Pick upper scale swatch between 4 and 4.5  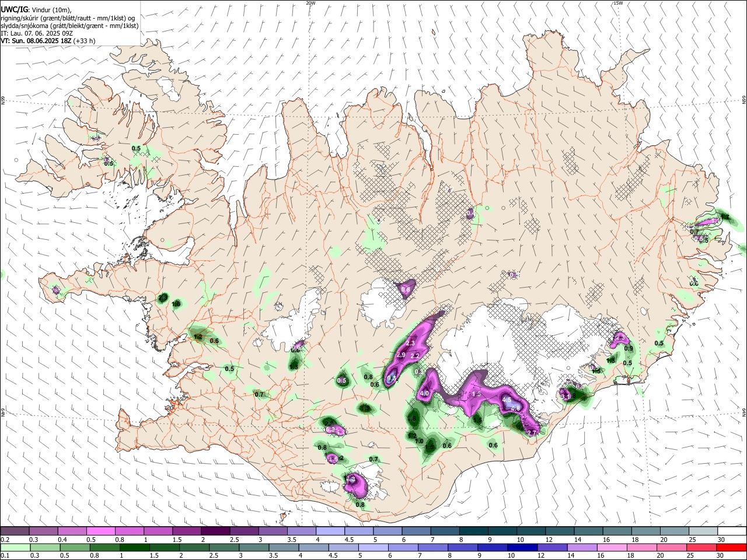click(x=330, y=531)
